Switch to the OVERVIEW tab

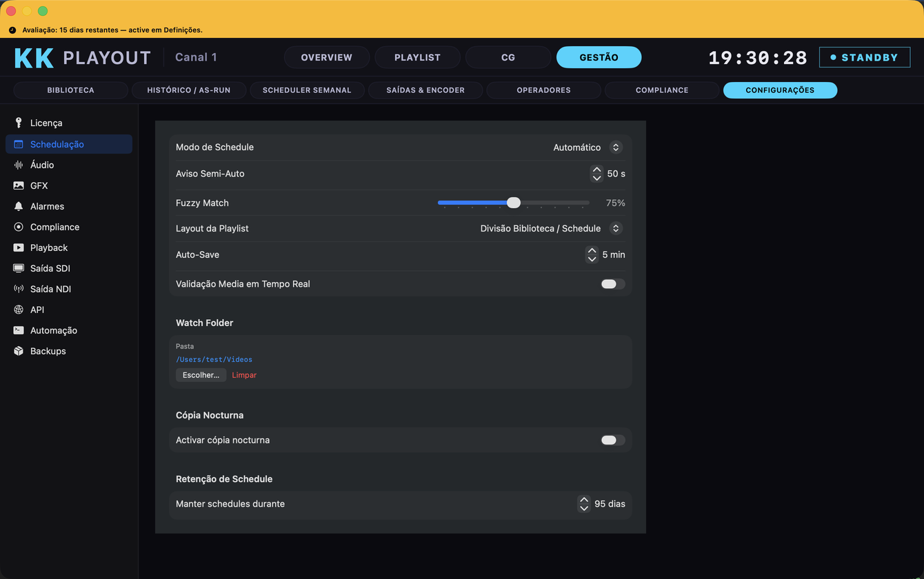click(x=327, y=57)
